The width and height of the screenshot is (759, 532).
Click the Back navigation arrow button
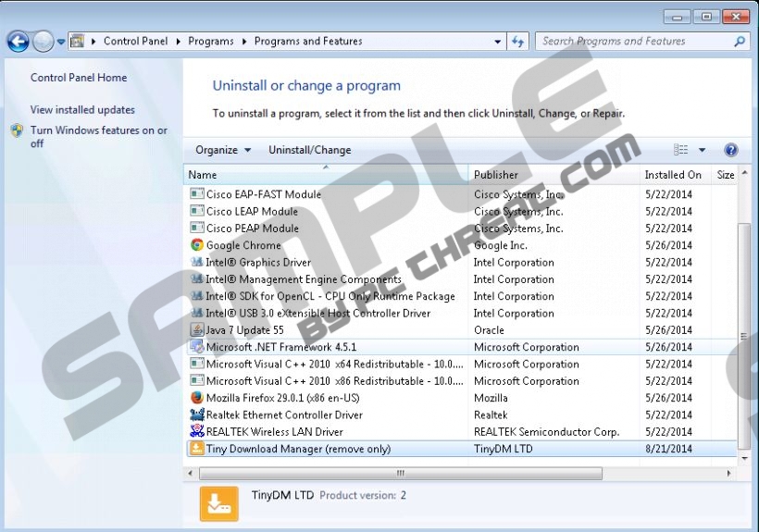[18, 42]
